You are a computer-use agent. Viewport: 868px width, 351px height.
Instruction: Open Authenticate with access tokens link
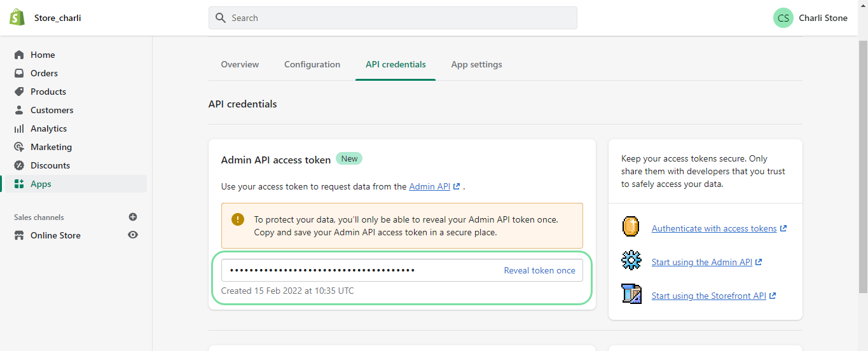[x=714, y=228]
